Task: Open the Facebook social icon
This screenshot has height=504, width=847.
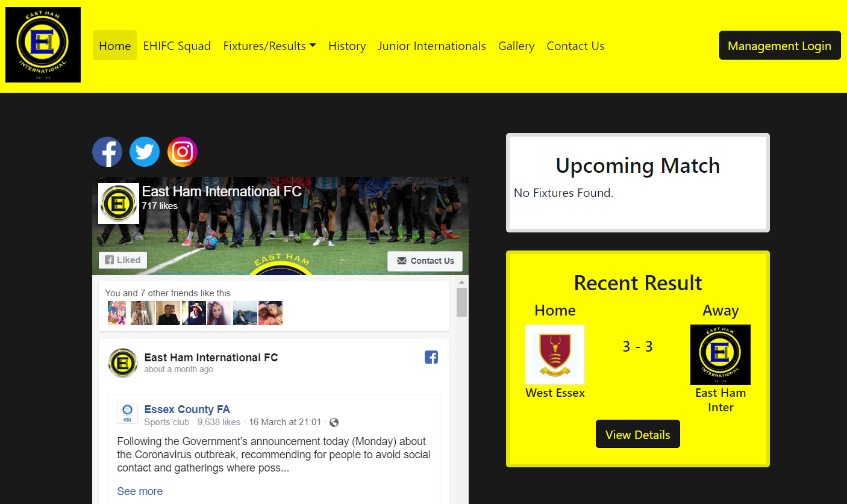Action: coord(107,152)
